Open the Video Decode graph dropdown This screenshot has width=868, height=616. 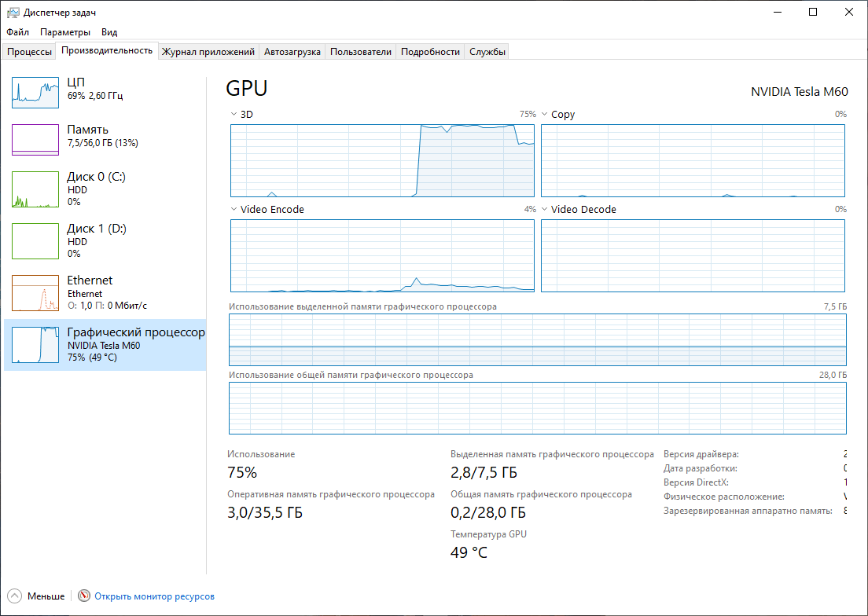tap(545, 209)
